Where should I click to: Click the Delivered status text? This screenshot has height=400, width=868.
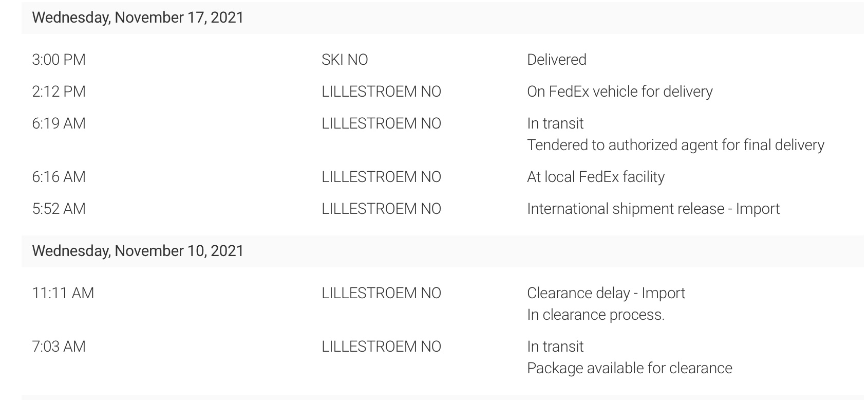(x=557, y=60)
